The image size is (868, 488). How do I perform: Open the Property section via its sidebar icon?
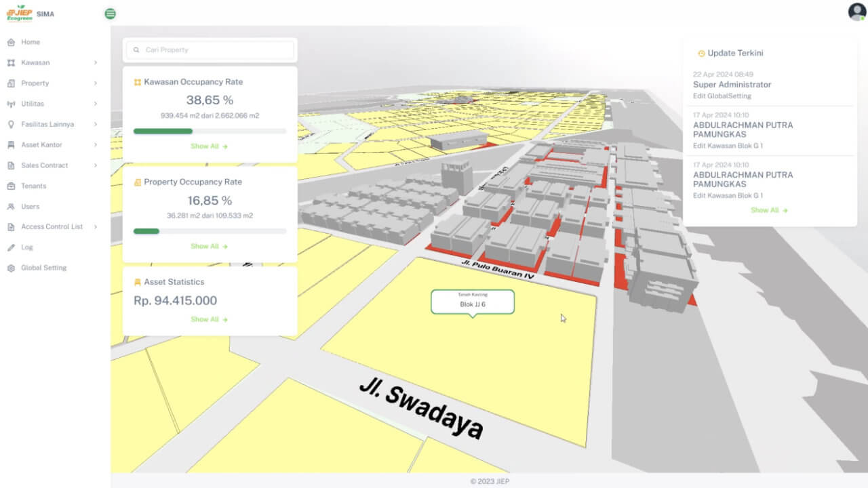pyautogui.click(x=12, y=83)
